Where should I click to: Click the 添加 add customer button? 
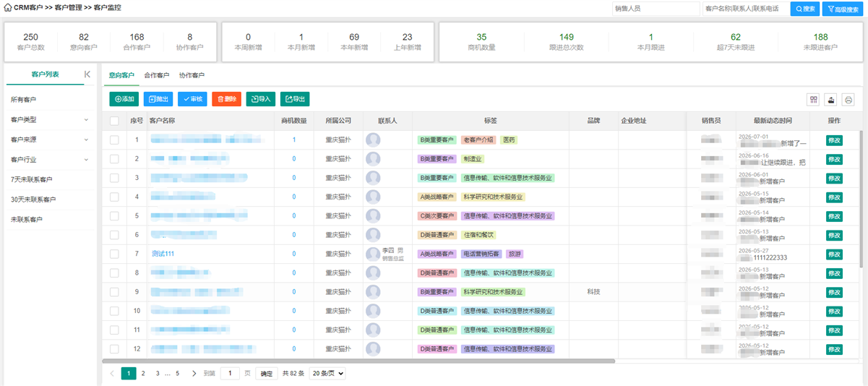tap(124, 99)
